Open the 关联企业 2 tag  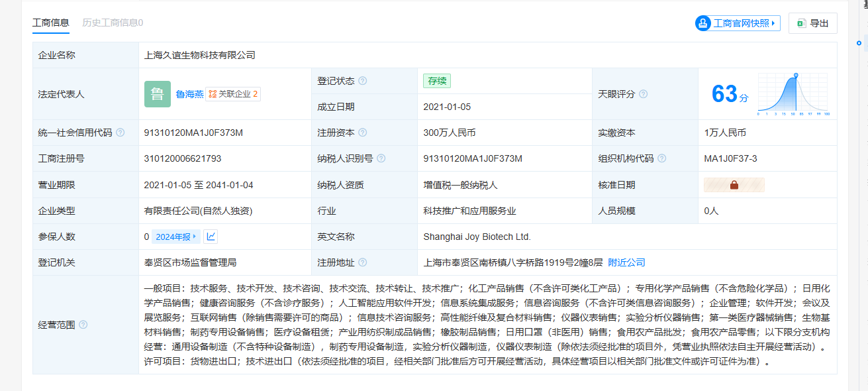[x=233, y=94]
